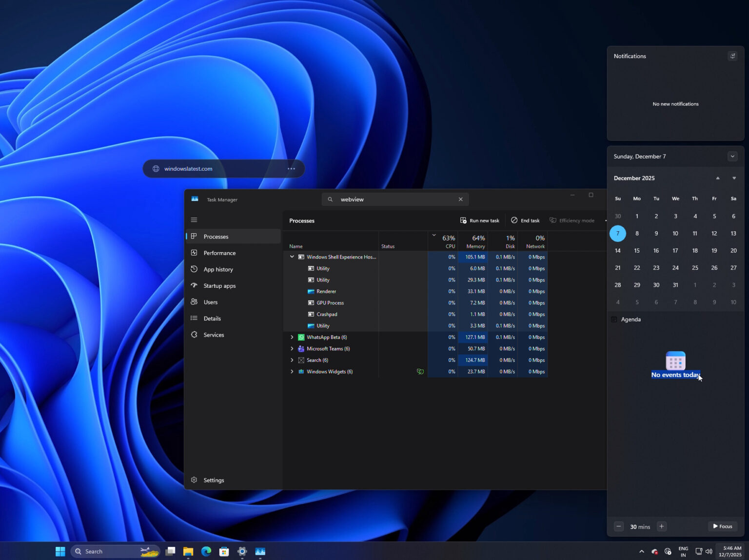
Task: Open notification settings in Notifications panel
Action: 733,56
